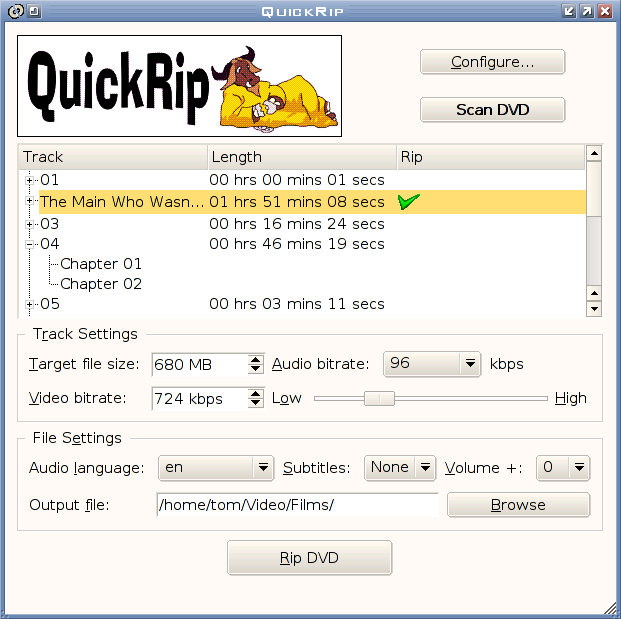
Task: Open the window menu icon in title bar
Action: (x=15, y=11)
